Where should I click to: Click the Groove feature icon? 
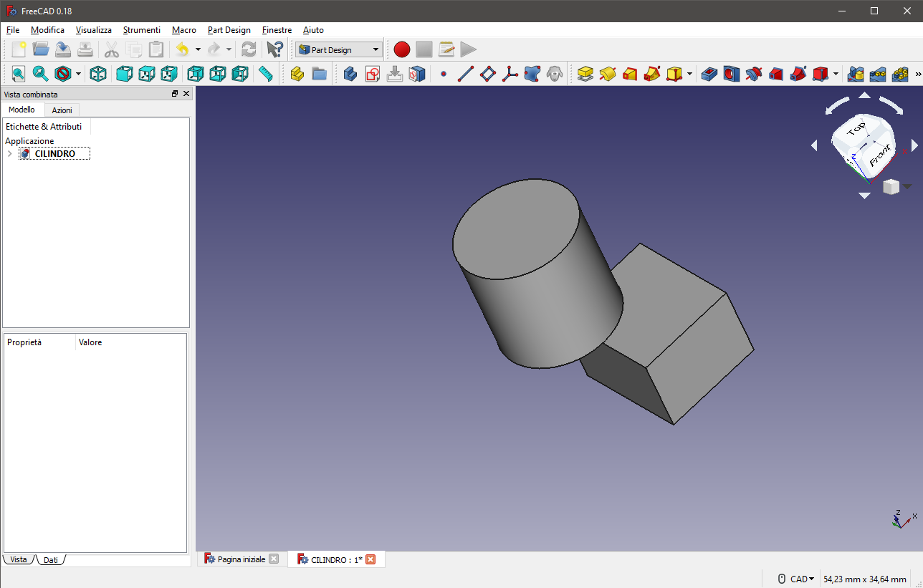click(x=754, y=74)
